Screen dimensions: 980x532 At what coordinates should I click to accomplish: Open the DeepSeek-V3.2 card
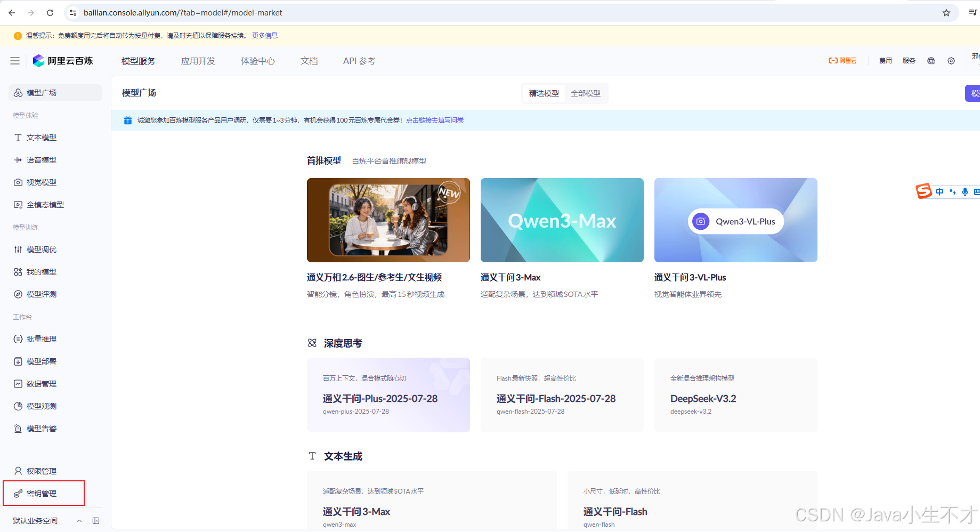click(x=736, y=395)
